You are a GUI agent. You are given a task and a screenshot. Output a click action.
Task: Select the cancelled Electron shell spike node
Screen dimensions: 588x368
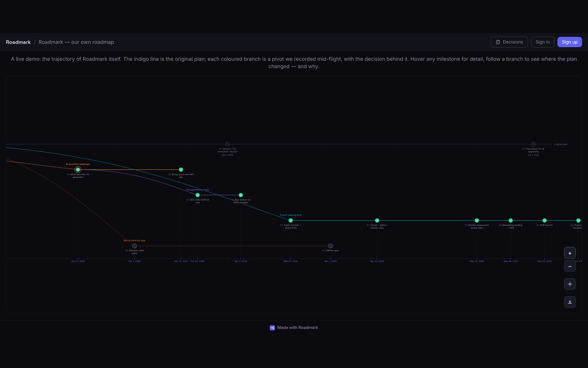coord(134,246)
